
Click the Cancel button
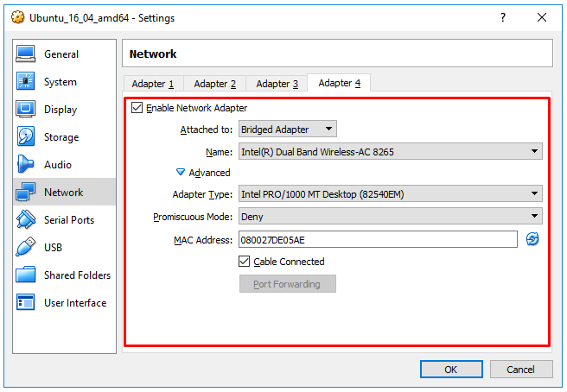521,370
